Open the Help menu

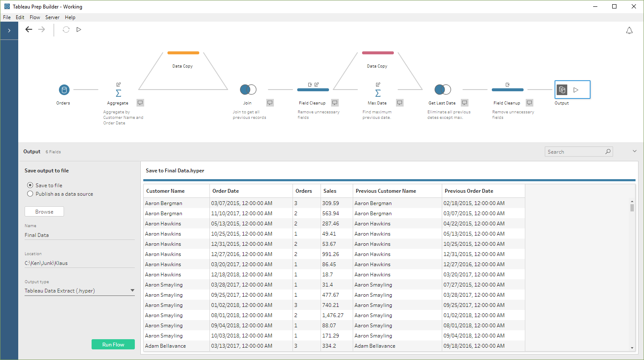[70, 17]
